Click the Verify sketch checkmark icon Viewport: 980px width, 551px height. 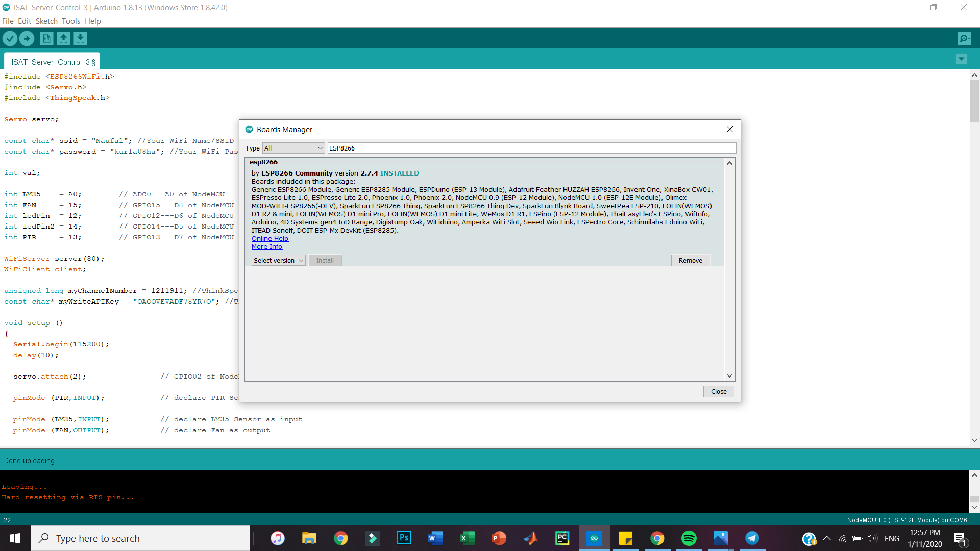(x=10, y=38)
